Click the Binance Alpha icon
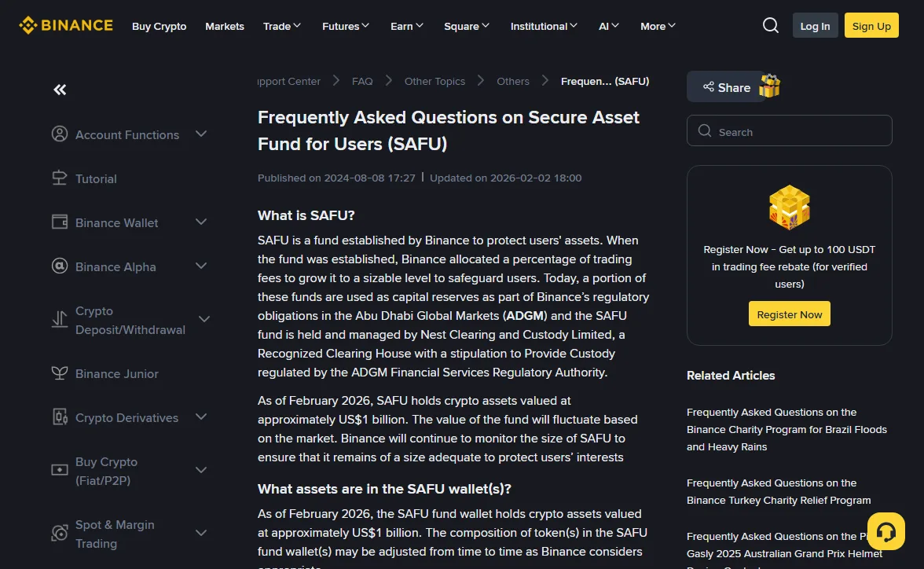924x569 pixels. point(60,266)
